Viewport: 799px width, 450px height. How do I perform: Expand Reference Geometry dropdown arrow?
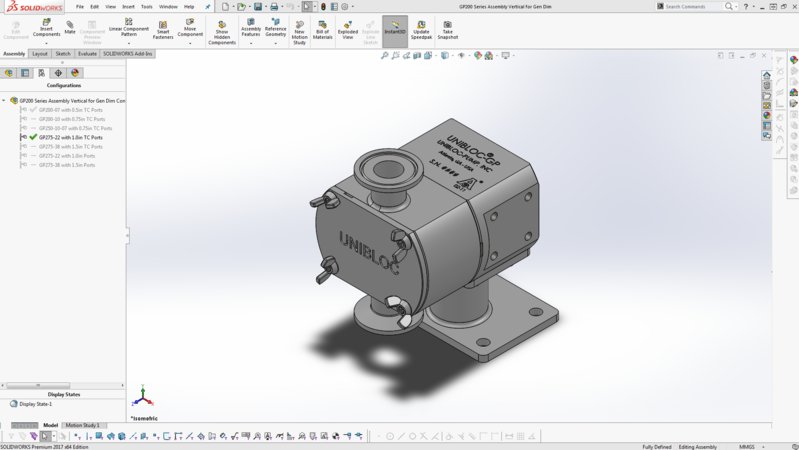[275, 43]
